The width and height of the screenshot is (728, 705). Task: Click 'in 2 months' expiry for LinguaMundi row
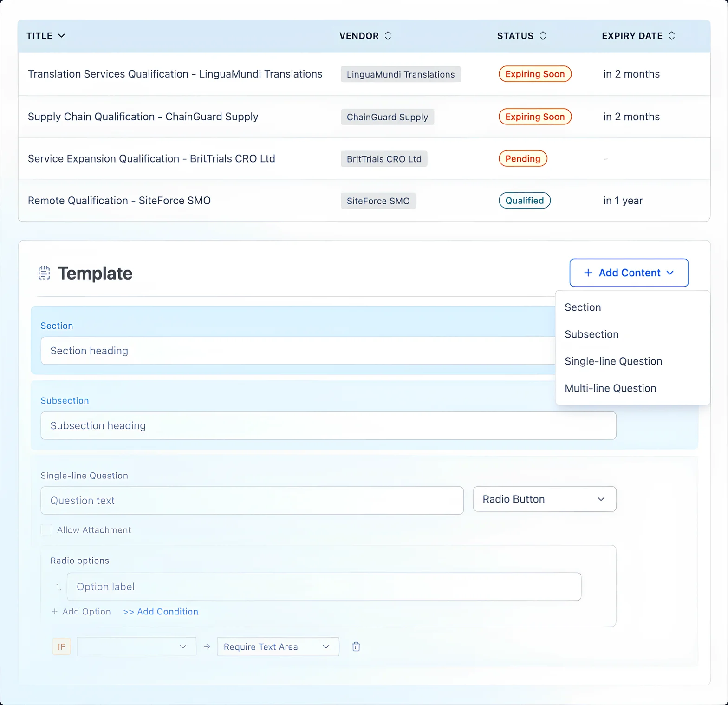coord(631,74)
